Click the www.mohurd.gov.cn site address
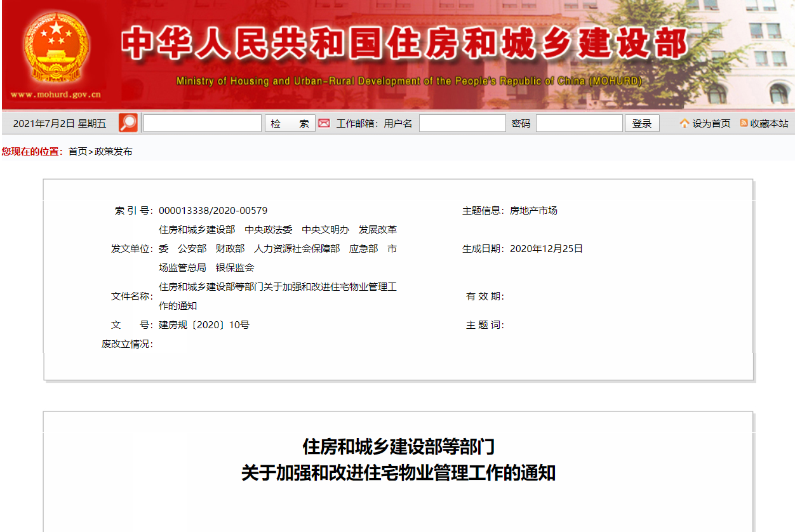Image resolution: width=795 pixels, height=532 pixels. (56, 95)
